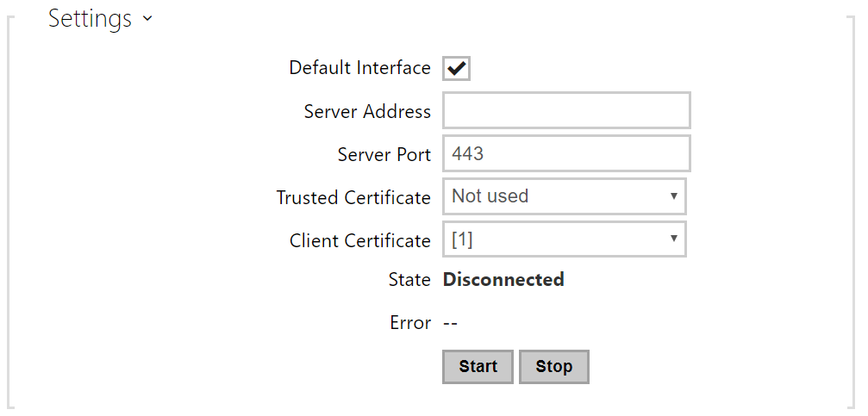Image resolution: width=868 pixels, height=416 pixels.
Task: Collapse the Settings section chevron
Action: pos(148,18)
